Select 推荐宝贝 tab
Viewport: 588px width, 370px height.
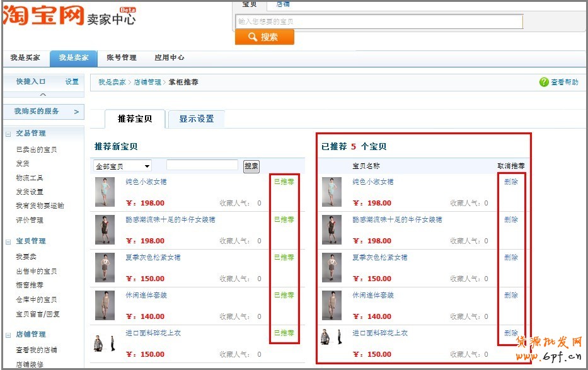pos(135,119)
